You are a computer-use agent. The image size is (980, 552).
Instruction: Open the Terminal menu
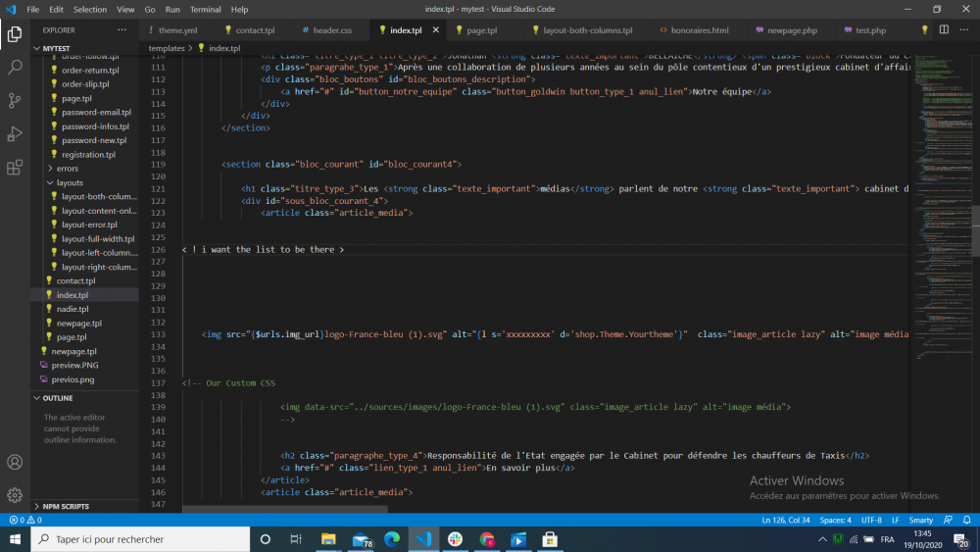(x=205, y=9)
